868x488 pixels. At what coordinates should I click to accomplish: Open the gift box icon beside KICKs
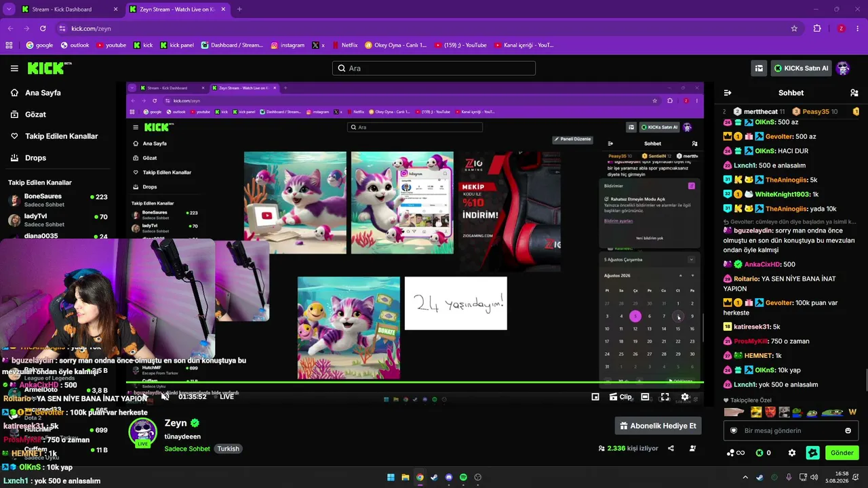759,68
